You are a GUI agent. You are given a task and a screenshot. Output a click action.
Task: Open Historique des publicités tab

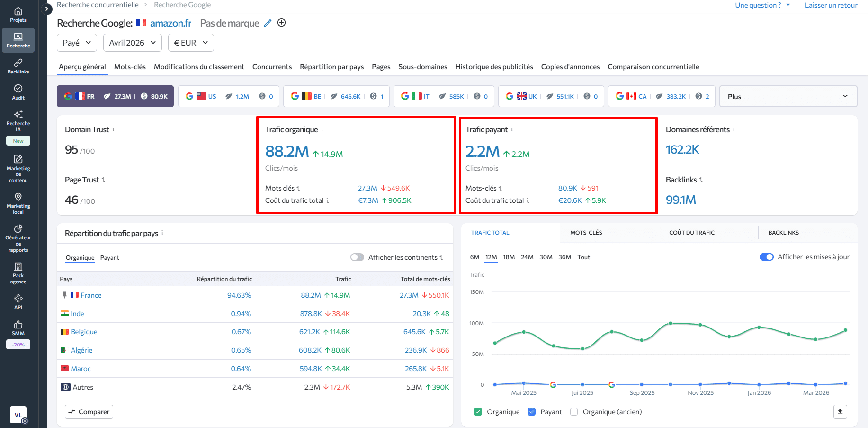coord(494,67)
